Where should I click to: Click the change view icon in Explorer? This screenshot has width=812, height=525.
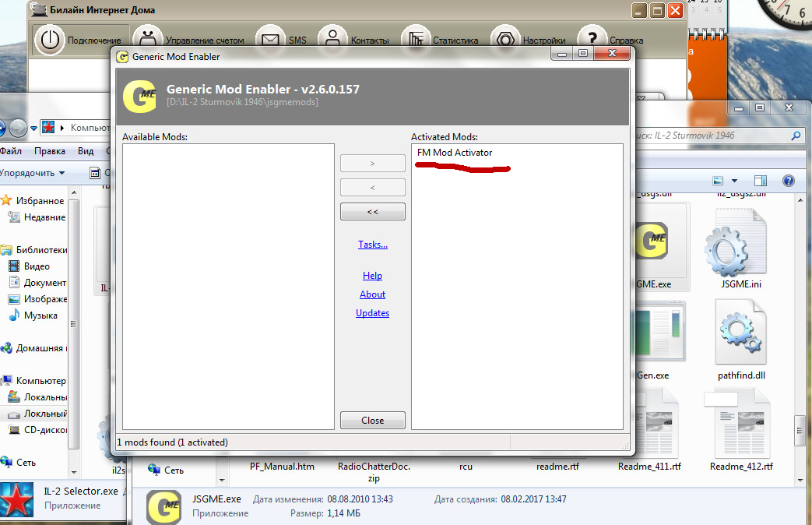(718, 181)
